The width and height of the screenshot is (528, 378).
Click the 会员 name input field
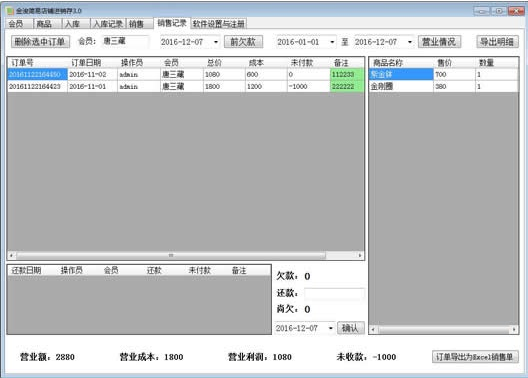pos(125,42)
